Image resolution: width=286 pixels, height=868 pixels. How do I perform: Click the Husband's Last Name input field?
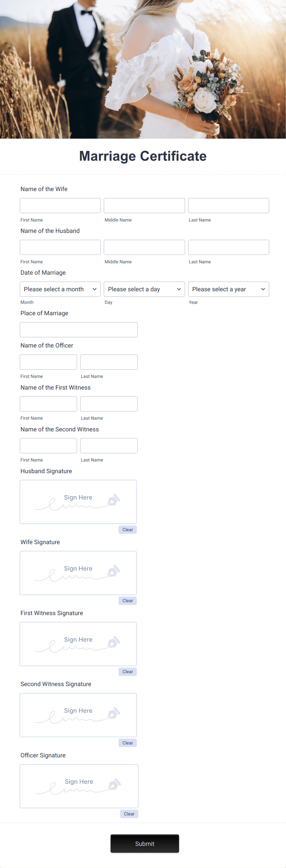[228, 247]
